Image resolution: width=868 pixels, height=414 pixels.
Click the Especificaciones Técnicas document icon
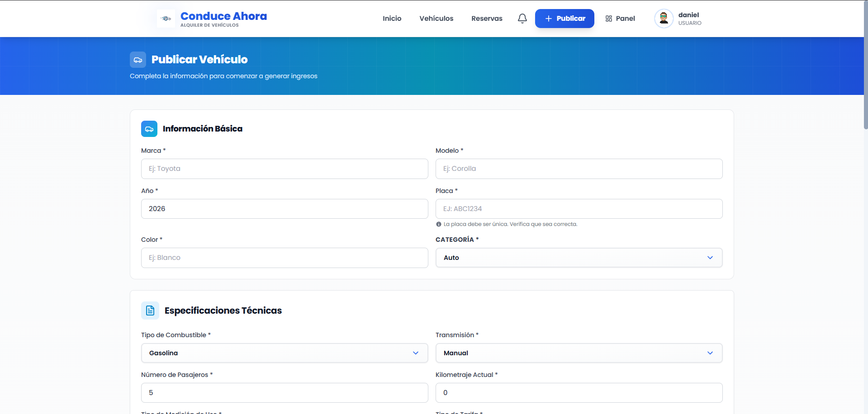pyautogui.click(x=150, y=310)
